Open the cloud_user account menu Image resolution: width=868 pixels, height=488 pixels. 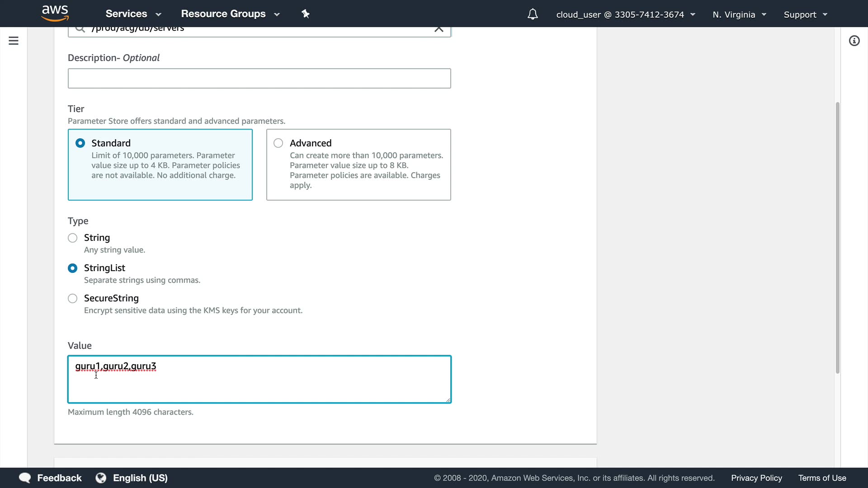pos(625,14)
